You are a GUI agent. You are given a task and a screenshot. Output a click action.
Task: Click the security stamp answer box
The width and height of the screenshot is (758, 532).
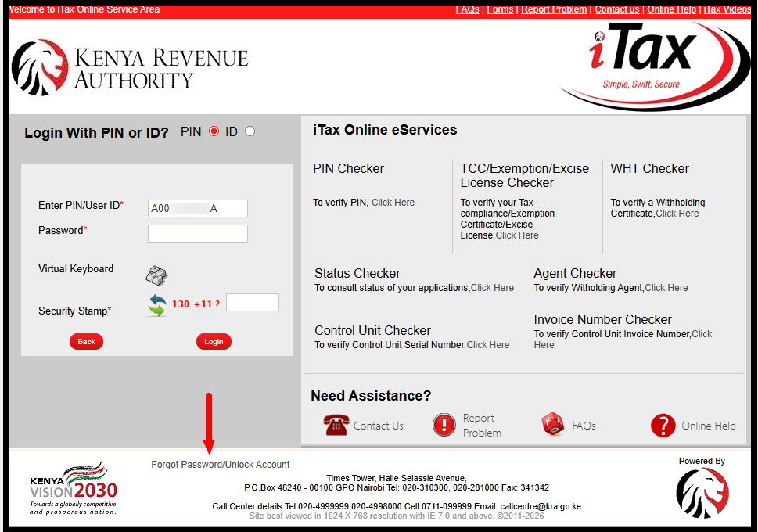(252, 302)
